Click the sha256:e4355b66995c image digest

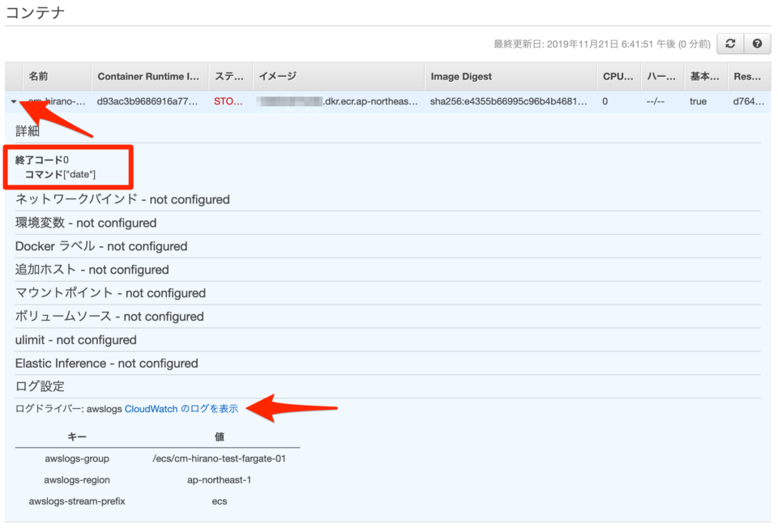[x=509, y=102]
